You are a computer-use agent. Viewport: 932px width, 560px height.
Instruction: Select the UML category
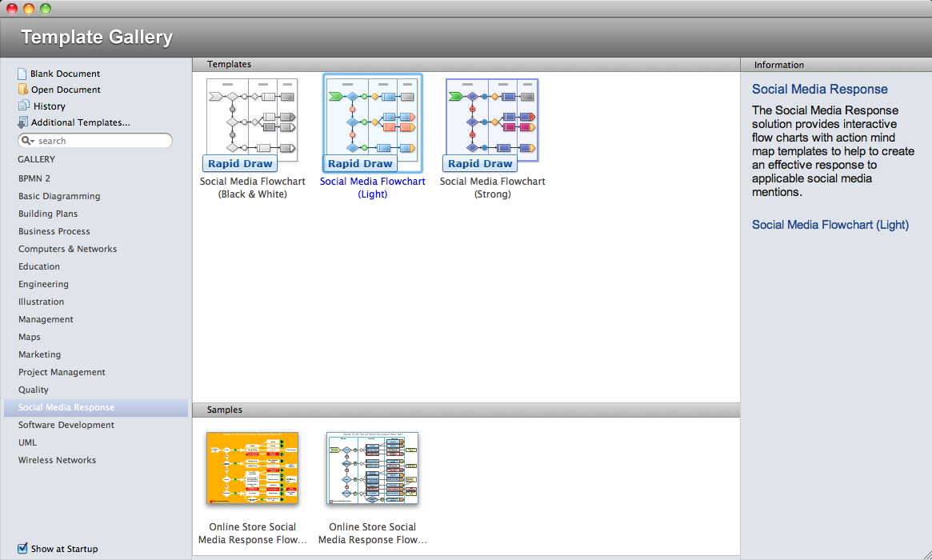27,443
